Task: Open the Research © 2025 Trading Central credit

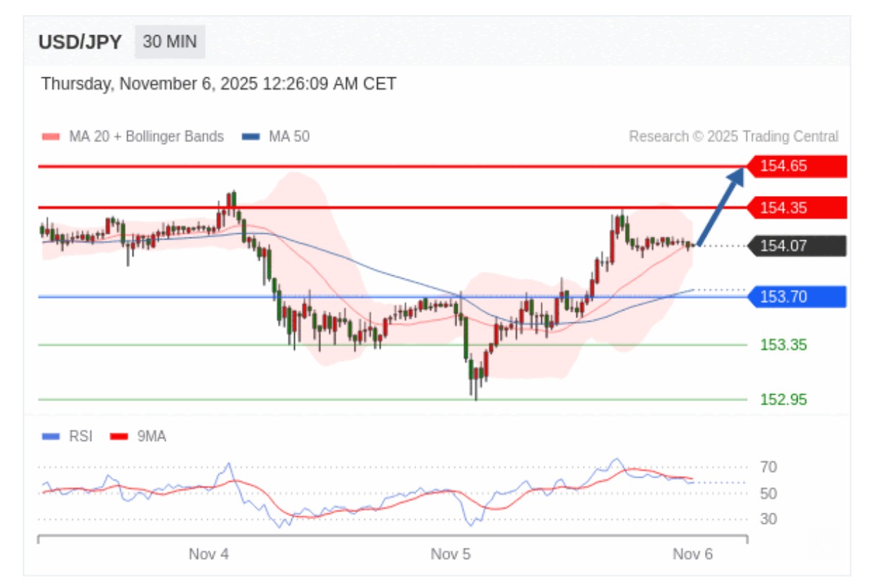Action: [733, 137]
